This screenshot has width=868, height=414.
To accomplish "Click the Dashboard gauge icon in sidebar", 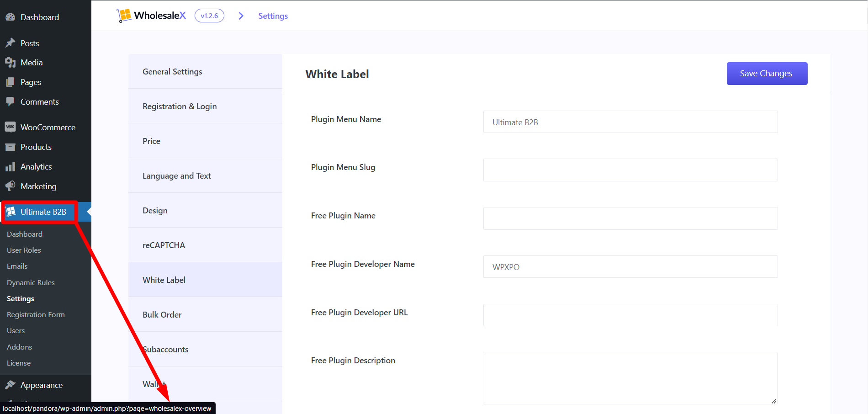I will [11, 17].
